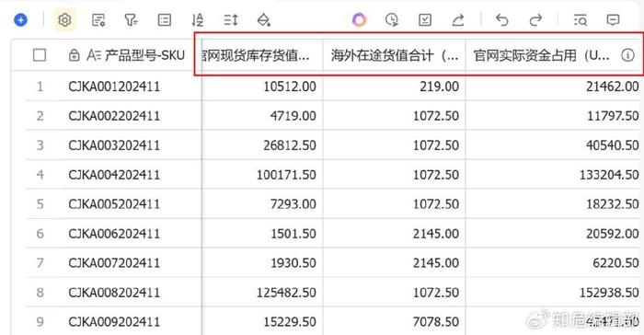Tick the select-all checkbox in the header

40,55
